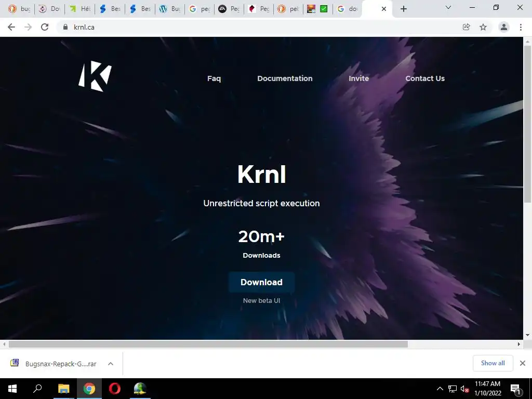This screenshot has width=532, height=399.
Task: Click the muted volume tray icon
Action: [465, 389]
